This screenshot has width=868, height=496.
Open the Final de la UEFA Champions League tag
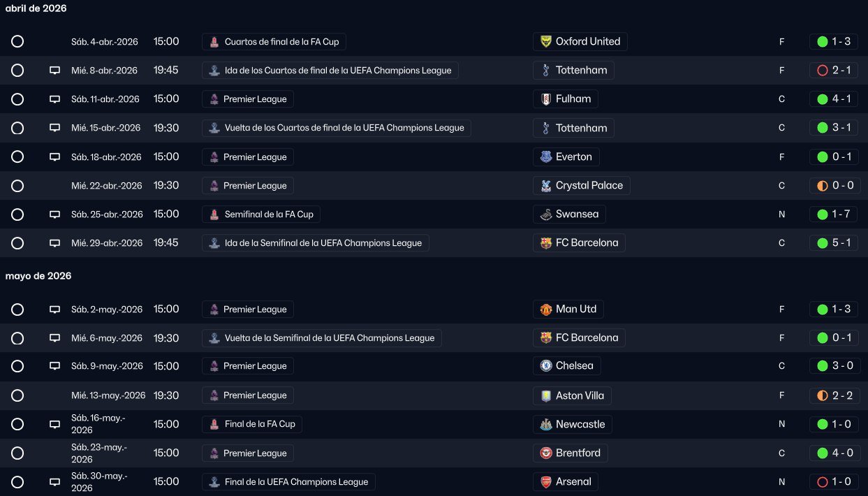289,482
